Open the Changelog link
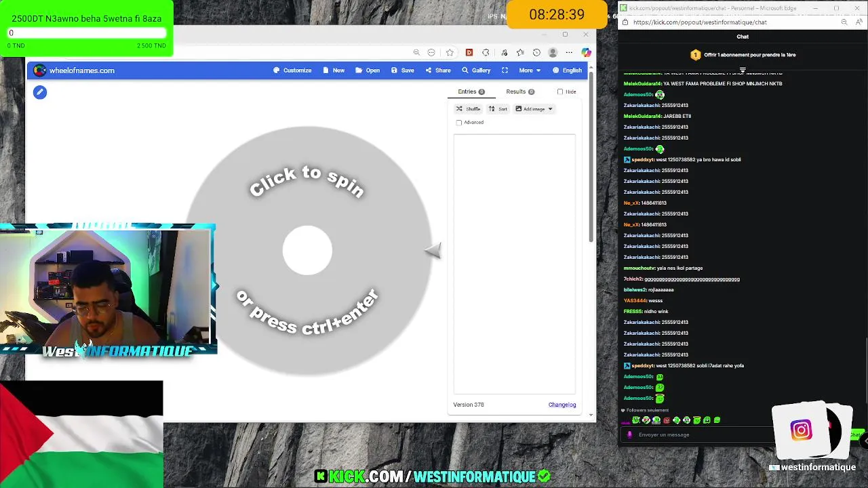Viewport: 868px width, 488px height. [x=562, y=405]
